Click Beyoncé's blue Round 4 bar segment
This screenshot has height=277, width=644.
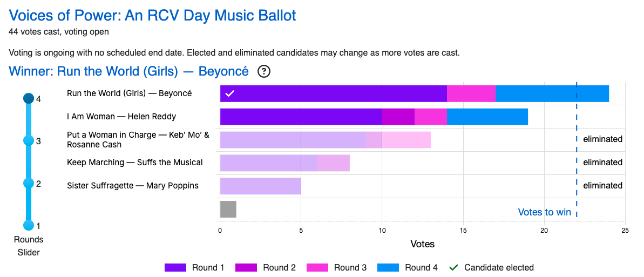click(552, 93)
